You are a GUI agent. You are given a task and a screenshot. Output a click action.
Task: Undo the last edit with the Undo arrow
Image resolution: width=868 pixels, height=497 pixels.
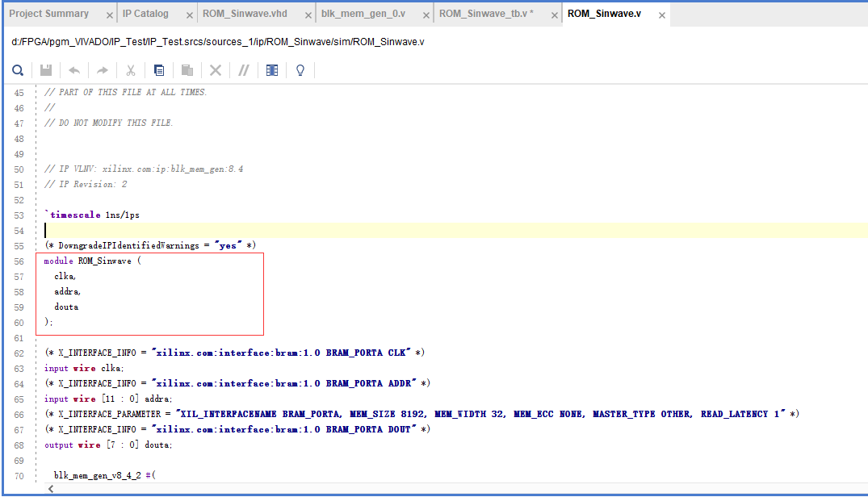(x=74, y=70)
